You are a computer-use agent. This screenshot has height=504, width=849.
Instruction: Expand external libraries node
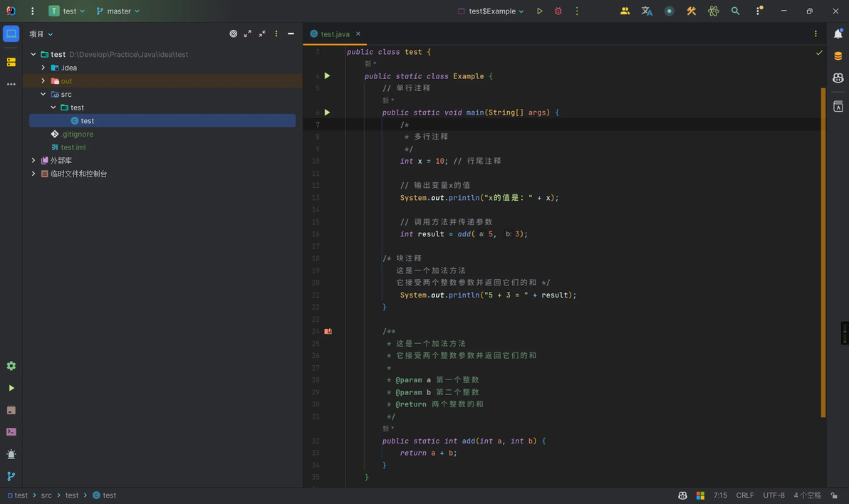(x=33, y=160)
